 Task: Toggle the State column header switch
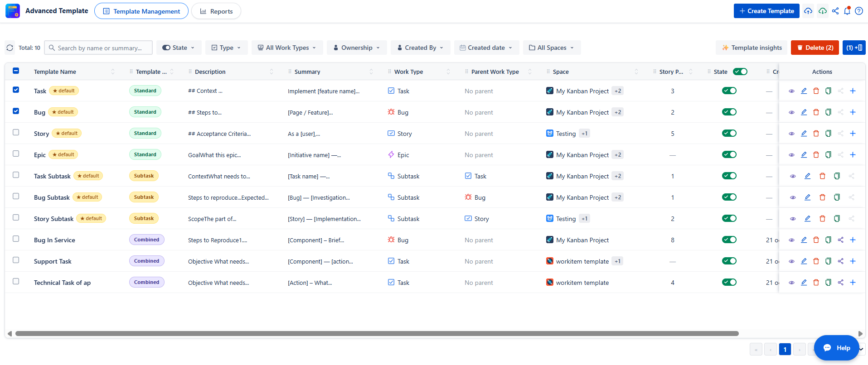pos(740,72)
